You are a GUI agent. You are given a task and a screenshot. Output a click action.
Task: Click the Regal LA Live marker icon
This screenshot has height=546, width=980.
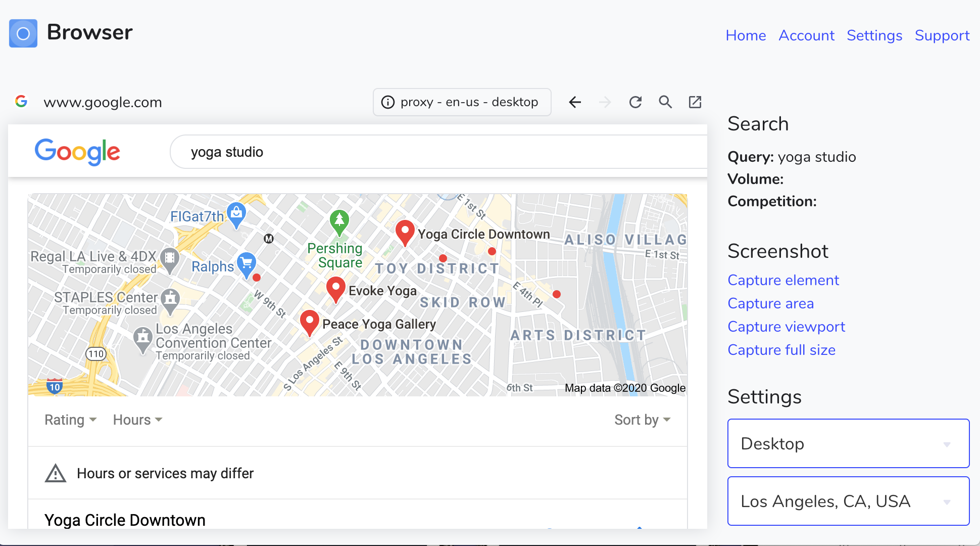(x=170, y=260)
